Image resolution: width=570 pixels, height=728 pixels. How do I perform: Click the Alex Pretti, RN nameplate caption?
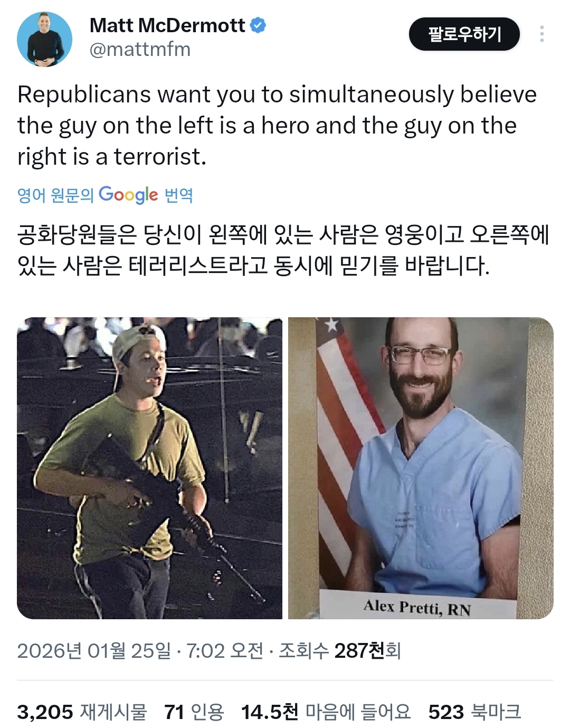(417, 607)
